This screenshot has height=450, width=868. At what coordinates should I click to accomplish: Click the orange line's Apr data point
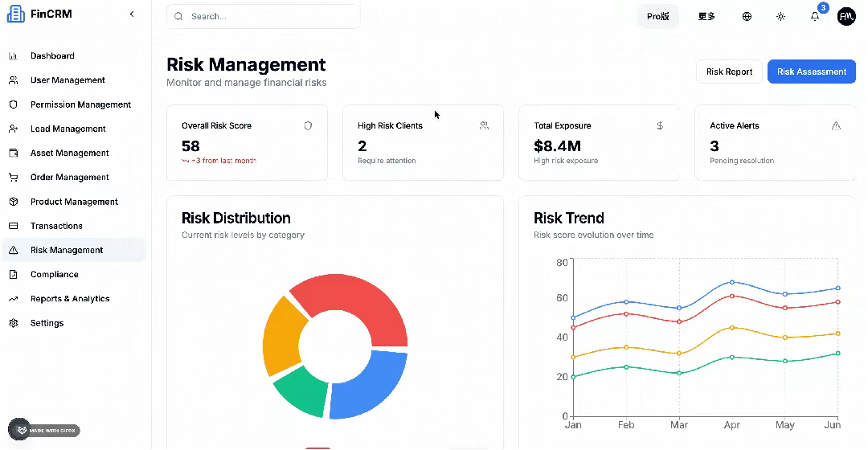[732, 328]
